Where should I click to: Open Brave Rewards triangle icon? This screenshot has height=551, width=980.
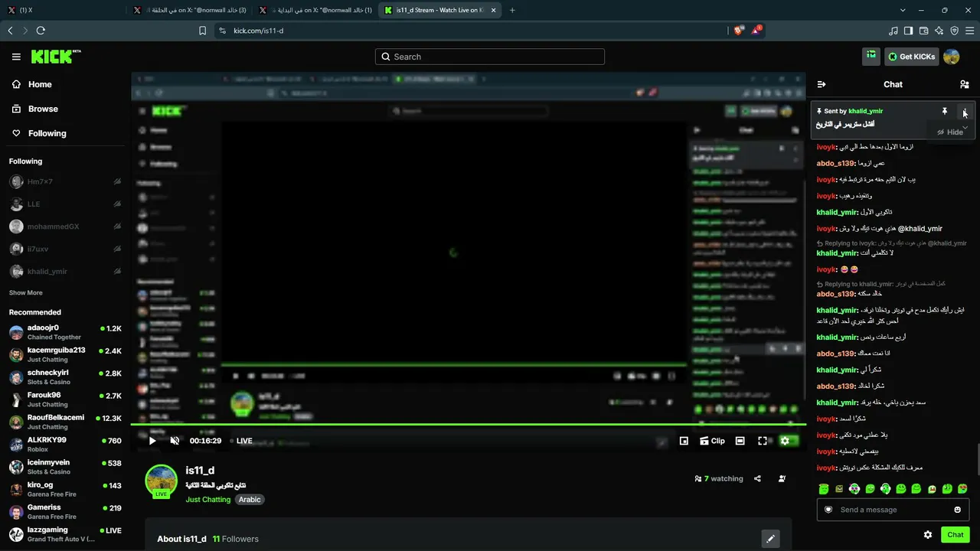click(756, 31)
